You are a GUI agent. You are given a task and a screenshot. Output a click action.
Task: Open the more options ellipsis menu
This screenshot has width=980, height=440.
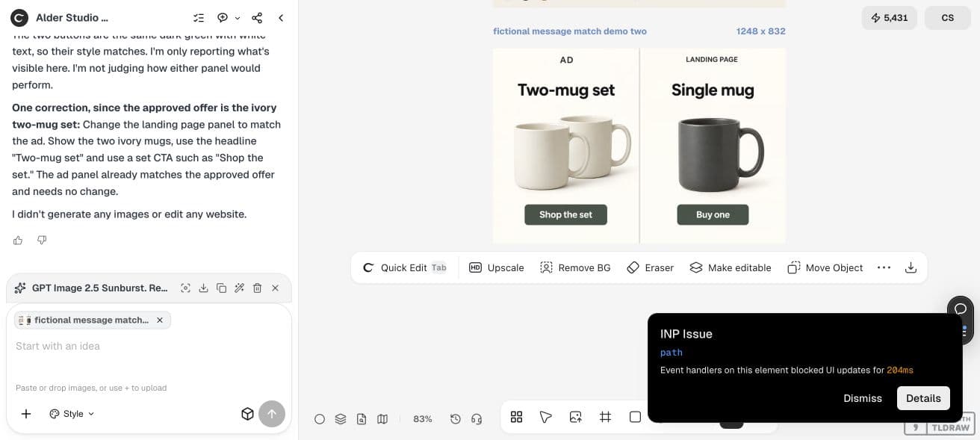tap(884, 267)
